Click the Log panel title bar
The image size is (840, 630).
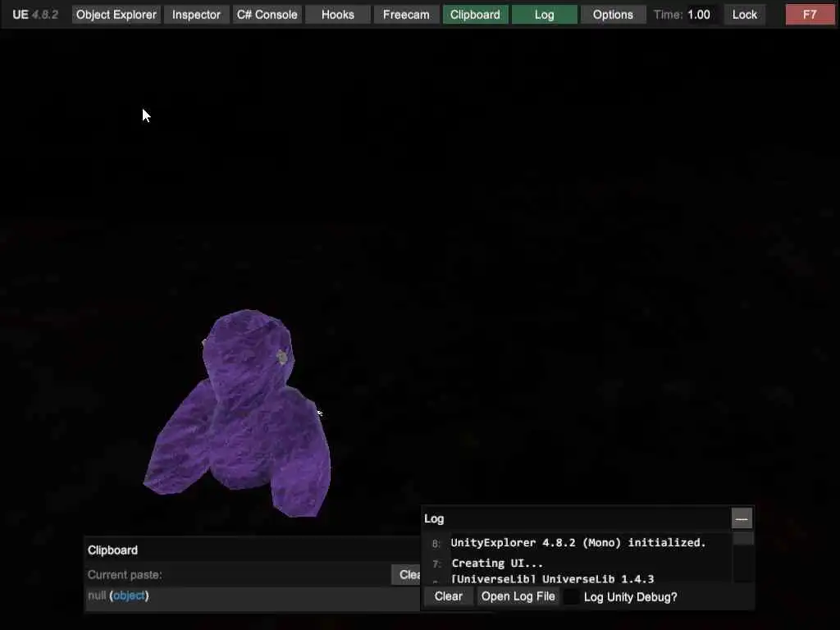coord(576,518)
